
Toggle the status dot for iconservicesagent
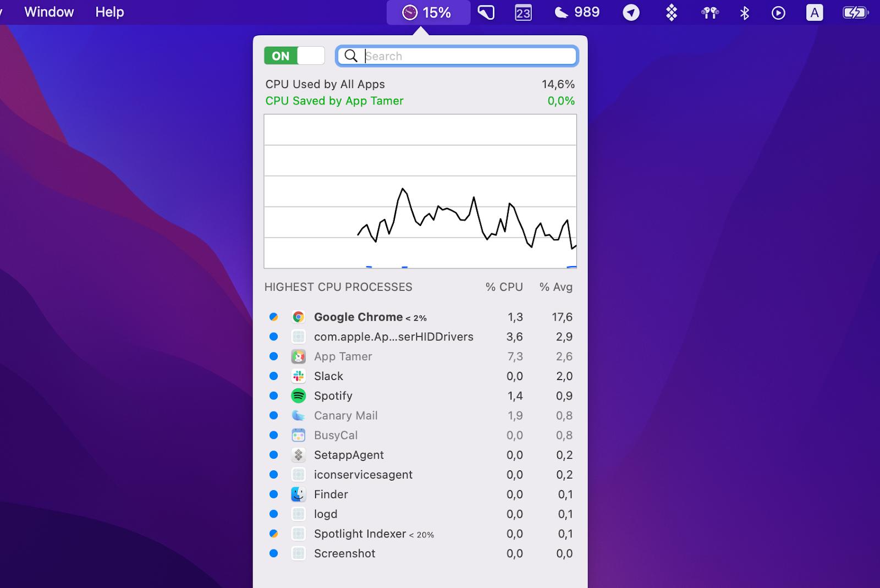pyautogui.click(x=273, y=475)
